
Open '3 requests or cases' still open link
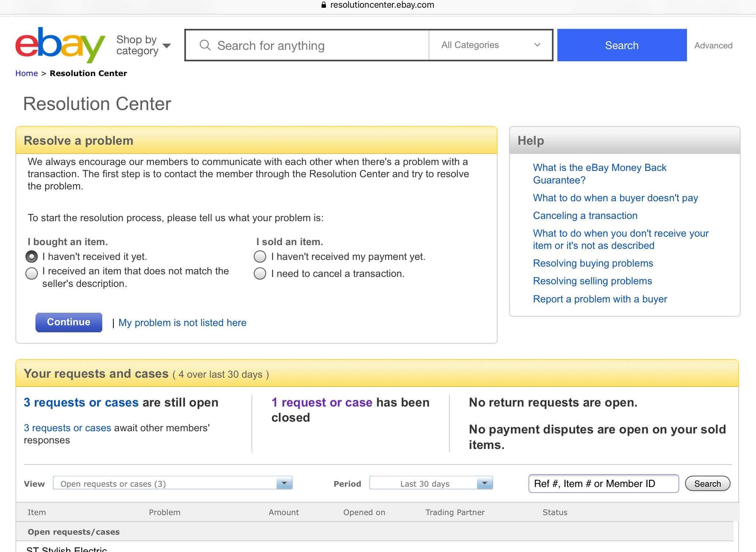81,402
